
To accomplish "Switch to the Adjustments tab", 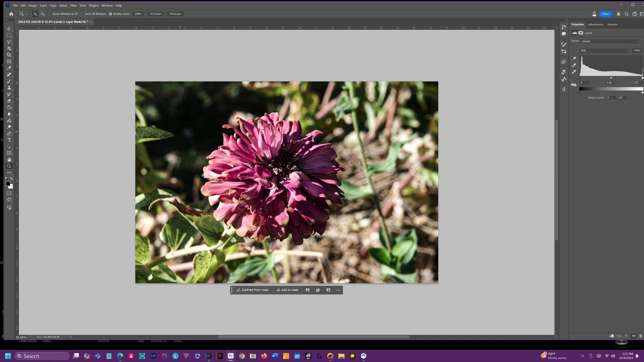I will click(595, 24).
